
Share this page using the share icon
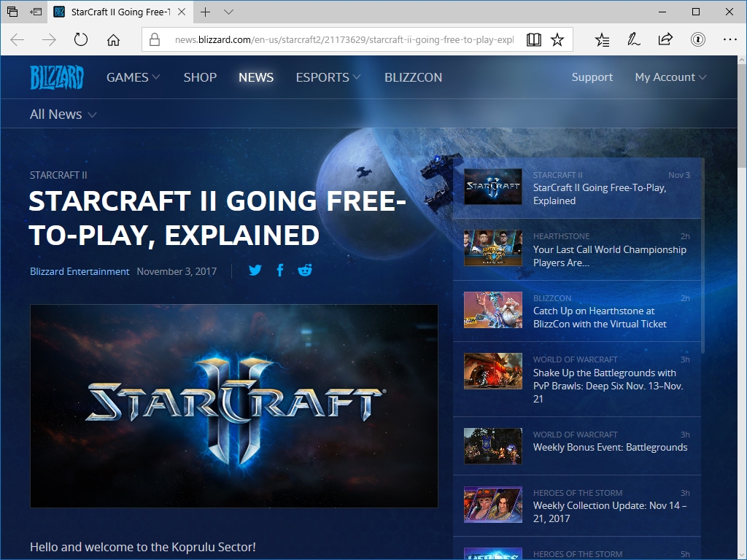[665, 40]
